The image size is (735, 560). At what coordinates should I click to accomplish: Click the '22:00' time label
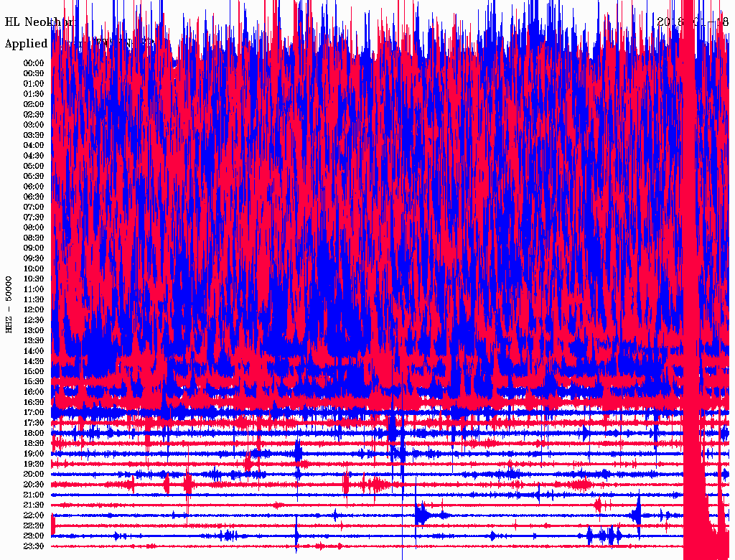click(x=34, y=515)
